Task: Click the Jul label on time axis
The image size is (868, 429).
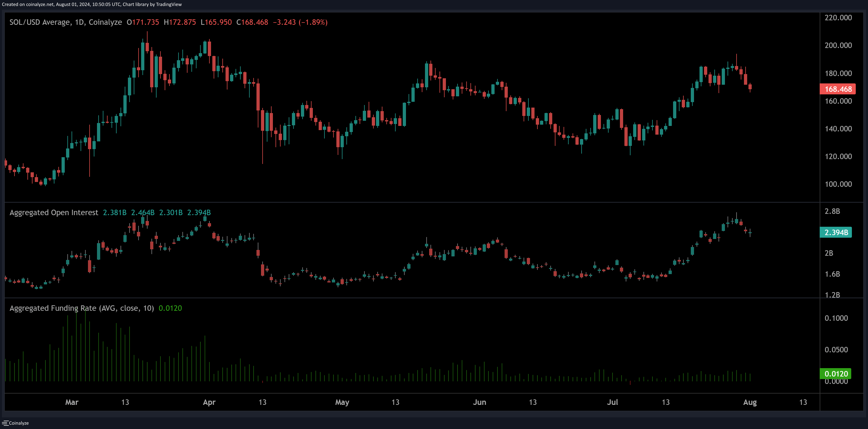Action: [x=612, y=402]
